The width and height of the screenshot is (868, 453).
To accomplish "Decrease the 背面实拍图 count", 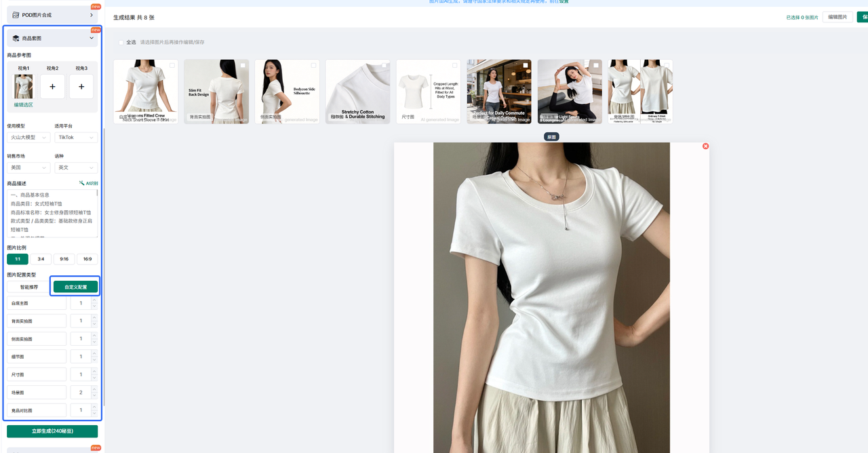I will click(x=94, y=324).
